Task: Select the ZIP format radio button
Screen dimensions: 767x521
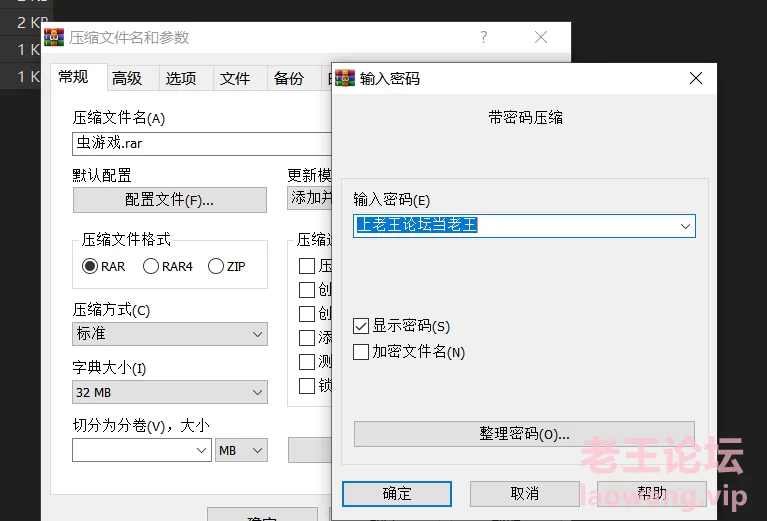Action: click(216, 266)
